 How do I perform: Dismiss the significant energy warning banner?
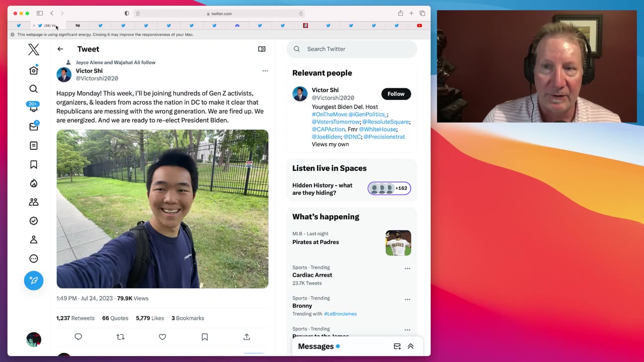tap(13, 35)
